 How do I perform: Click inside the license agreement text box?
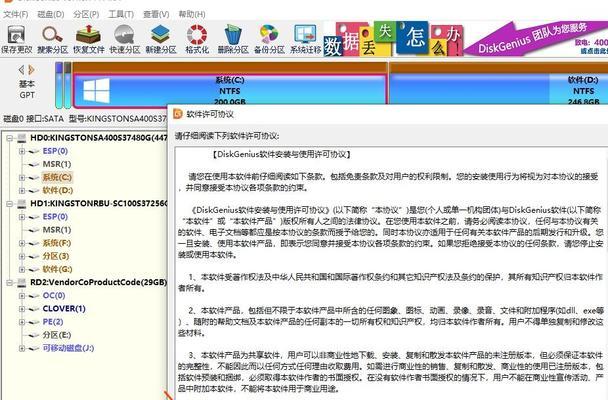[x=391, y=273]
